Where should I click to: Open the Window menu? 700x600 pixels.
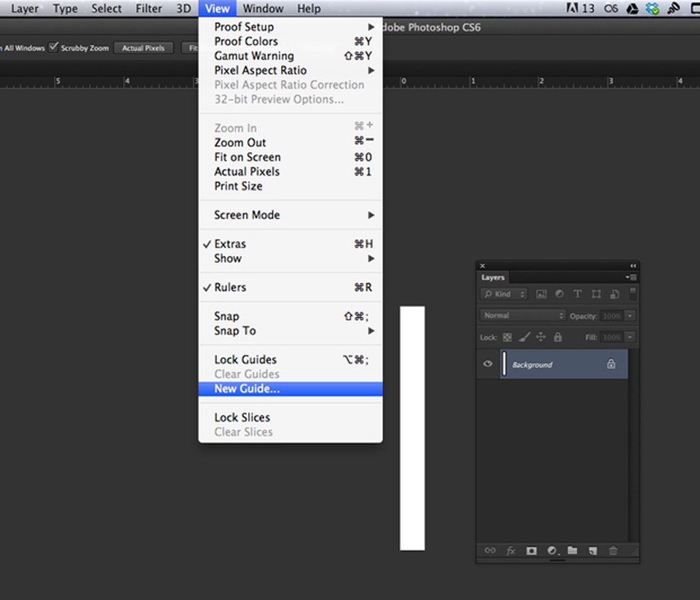[262, 9]
